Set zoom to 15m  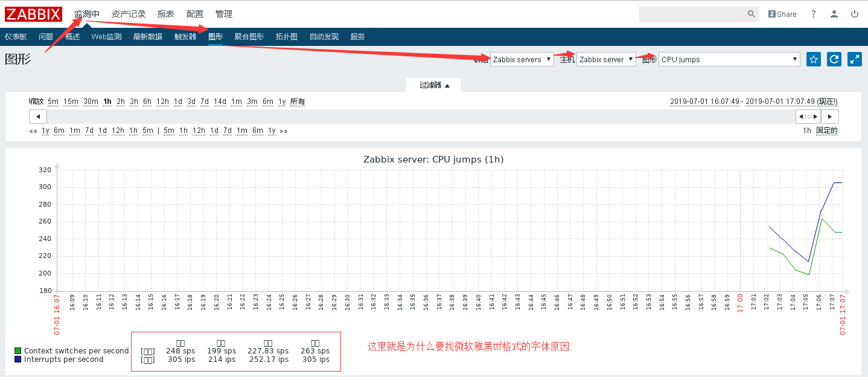click(71, 101)
